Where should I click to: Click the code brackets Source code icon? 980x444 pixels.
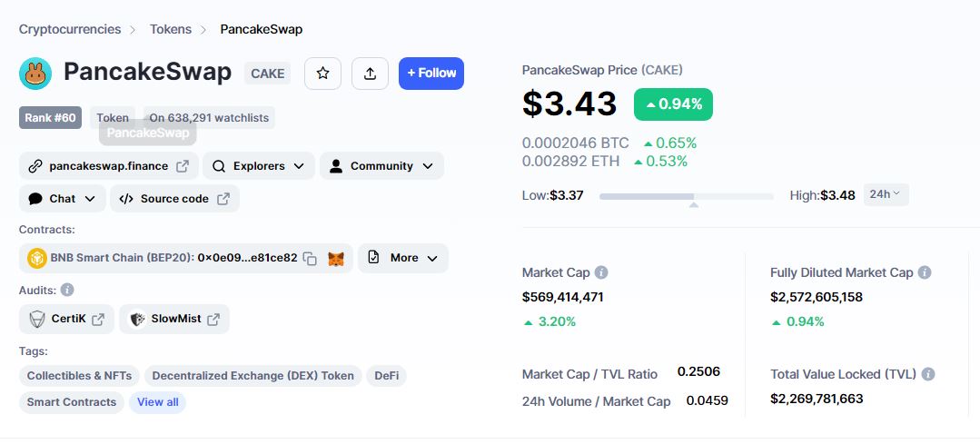(126, 199)
